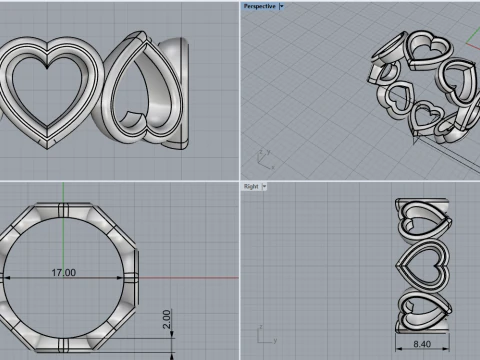
Task: Select the Right viewport title label
Action: pyautogui.click(x=251, y=187)
